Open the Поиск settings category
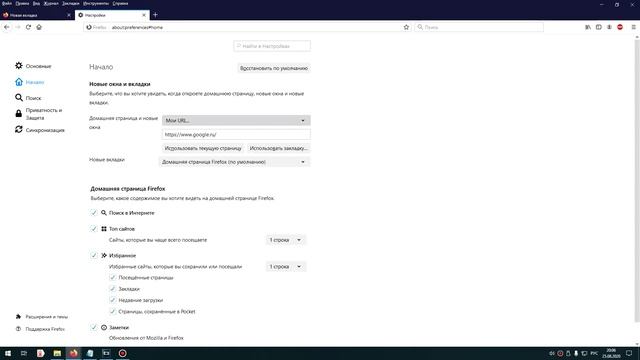 (x=28, y=98)
